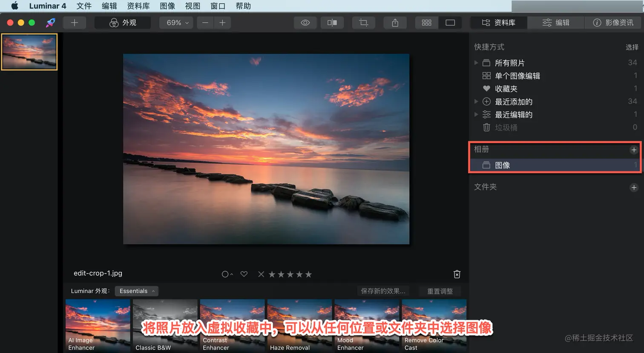The image size is (644, 353).
Task: Click the 重置调整 reset button
Action: (x=440, y=291)
